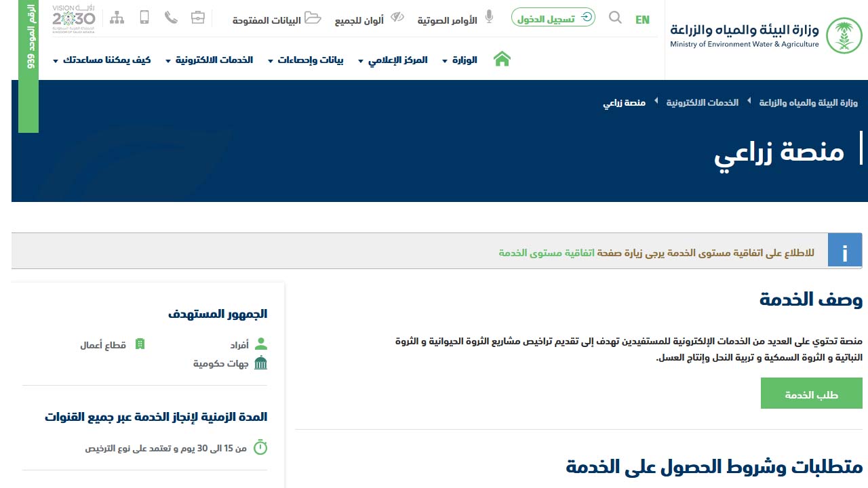The width and height of the screenshot is (868, 488).
Task: Open the sitemap icon
Action: [x=117, y=18]
